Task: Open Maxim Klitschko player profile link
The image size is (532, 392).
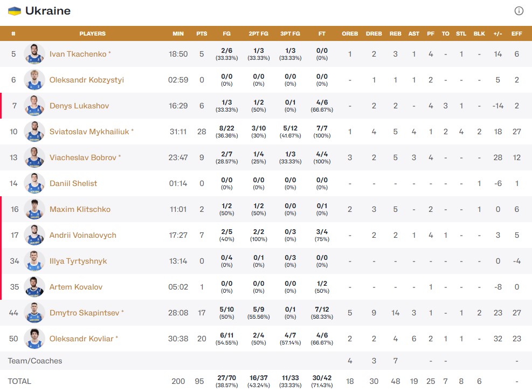Action: (x=80, y=209)
